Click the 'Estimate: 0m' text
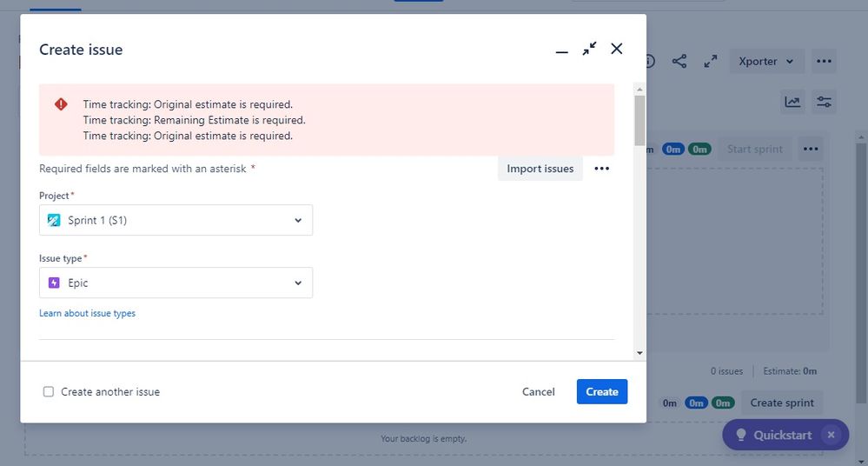The width and height of the screenshot is (868, 466). pos(790,371)
